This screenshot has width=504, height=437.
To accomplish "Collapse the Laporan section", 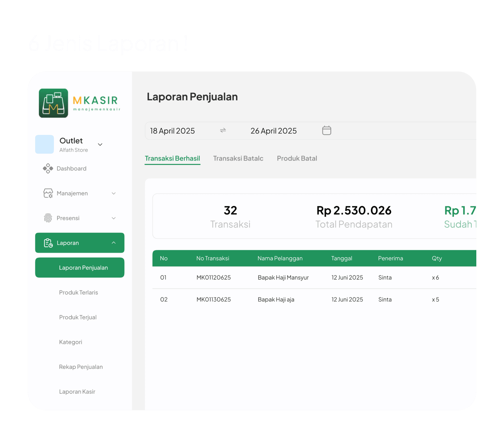I will 114,243.
